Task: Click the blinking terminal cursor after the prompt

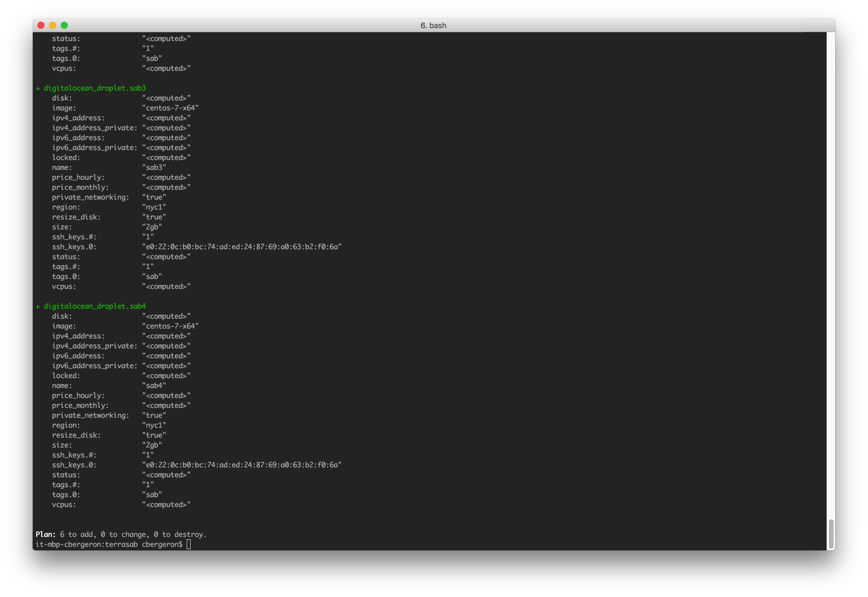Action: pyautogui.click(x=188, y=544)
